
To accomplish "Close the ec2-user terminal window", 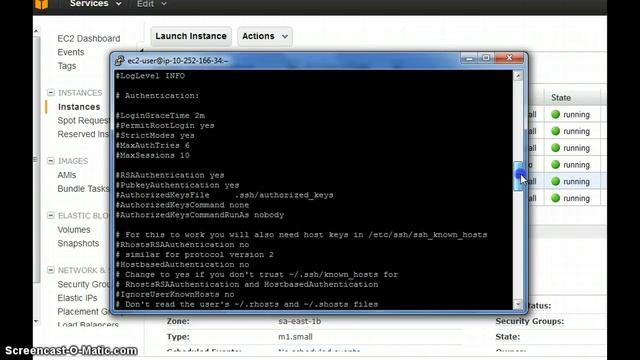I will (509, 58).
